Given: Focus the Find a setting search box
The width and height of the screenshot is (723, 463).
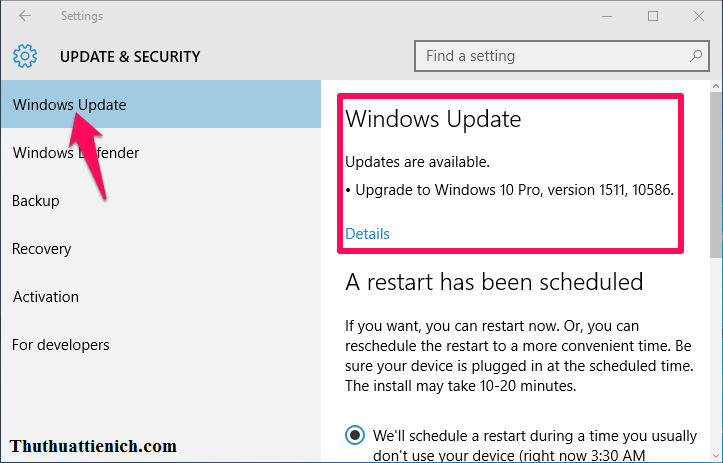Looking at the screenshot, I should pos(550,56).
